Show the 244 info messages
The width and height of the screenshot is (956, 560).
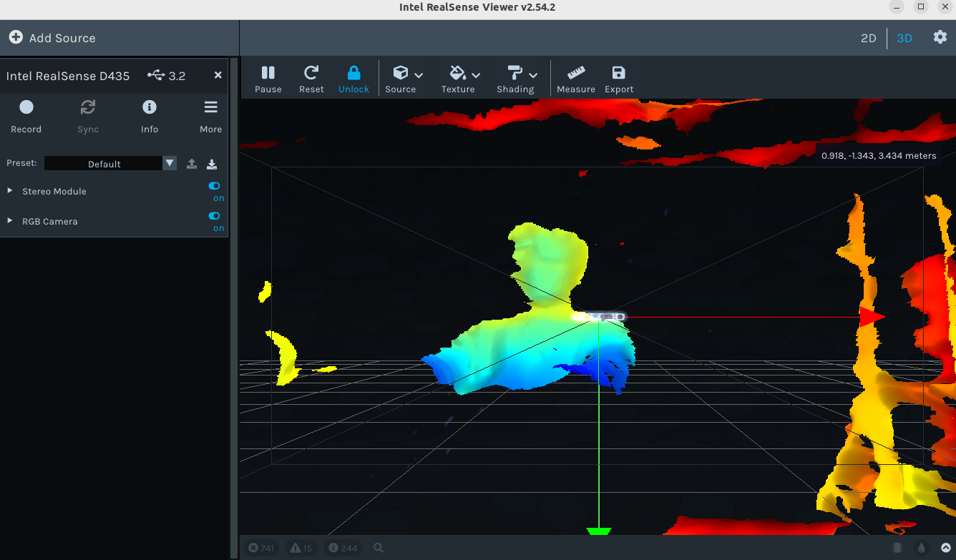click(x=343, y=548)
